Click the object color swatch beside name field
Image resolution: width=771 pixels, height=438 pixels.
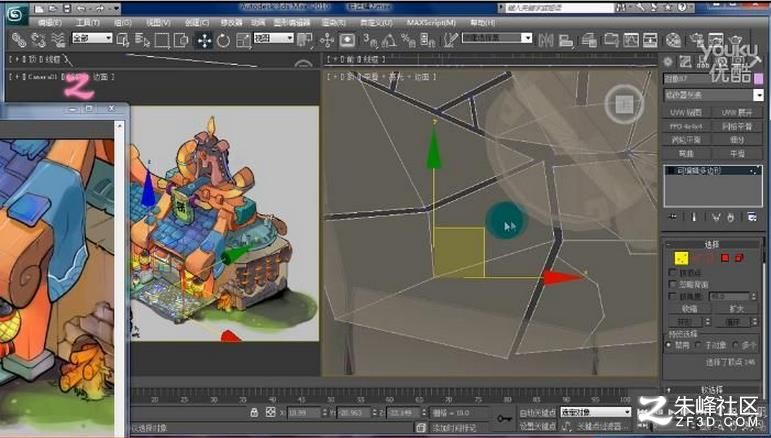[759, 79]
